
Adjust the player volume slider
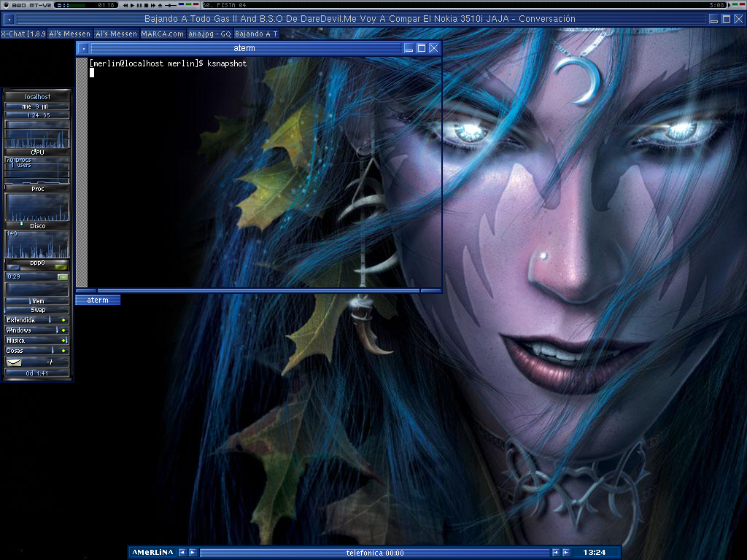(171, 5)
